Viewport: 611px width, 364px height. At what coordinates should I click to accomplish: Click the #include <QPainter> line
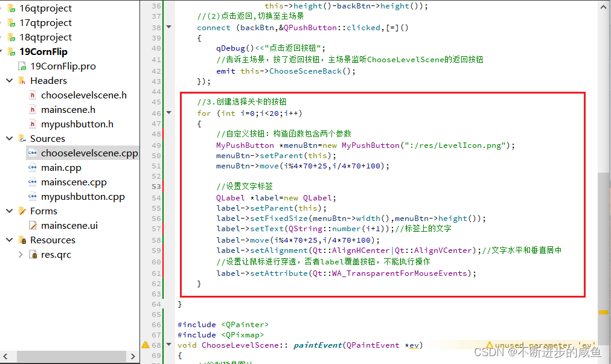coord(223,324)
